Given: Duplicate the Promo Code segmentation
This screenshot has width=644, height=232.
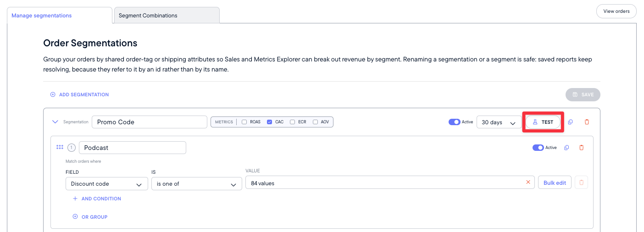Looking at the screenshot, I should coord(571,122).
